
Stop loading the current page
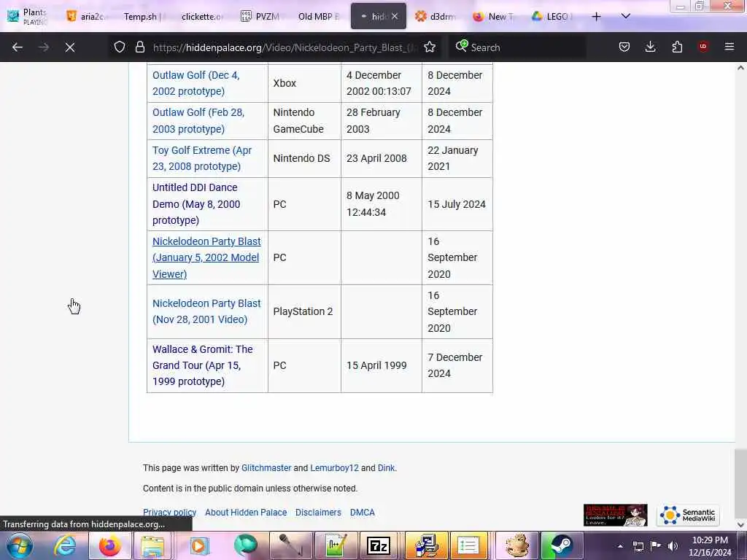click(70, 47)
